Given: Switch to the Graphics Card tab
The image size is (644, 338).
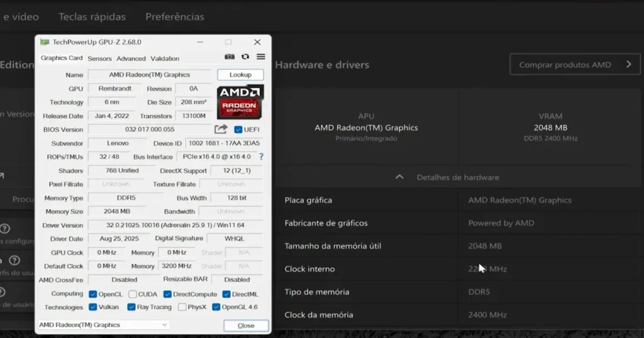Looking at the screenshot, I should [62, 58].
